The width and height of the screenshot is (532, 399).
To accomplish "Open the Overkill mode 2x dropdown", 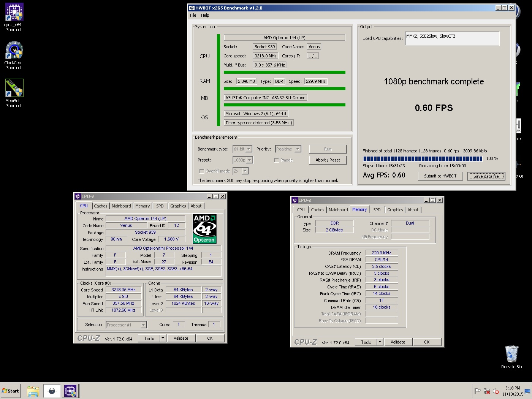I will pyautogui.click(x=241, y=171).
